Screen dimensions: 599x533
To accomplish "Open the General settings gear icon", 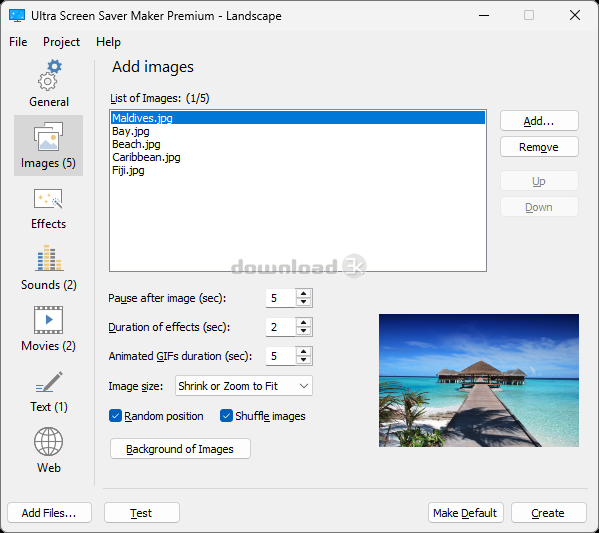I will 49,75.
